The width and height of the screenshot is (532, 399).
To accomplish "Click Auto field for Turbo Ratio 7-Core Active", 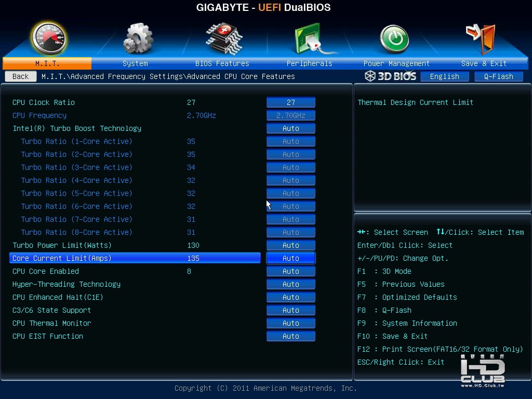I will [291, 219].
